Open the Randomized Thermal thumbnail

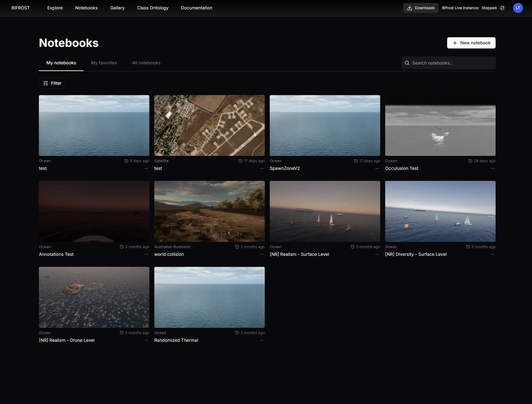pyautogui.click(x=209, y=297)
